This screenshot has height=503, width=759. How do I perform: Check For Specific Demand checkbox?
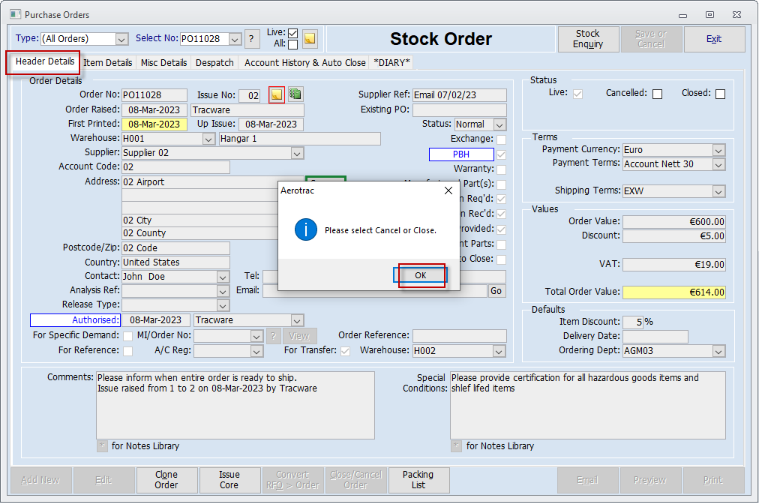(x=128, y=335)
